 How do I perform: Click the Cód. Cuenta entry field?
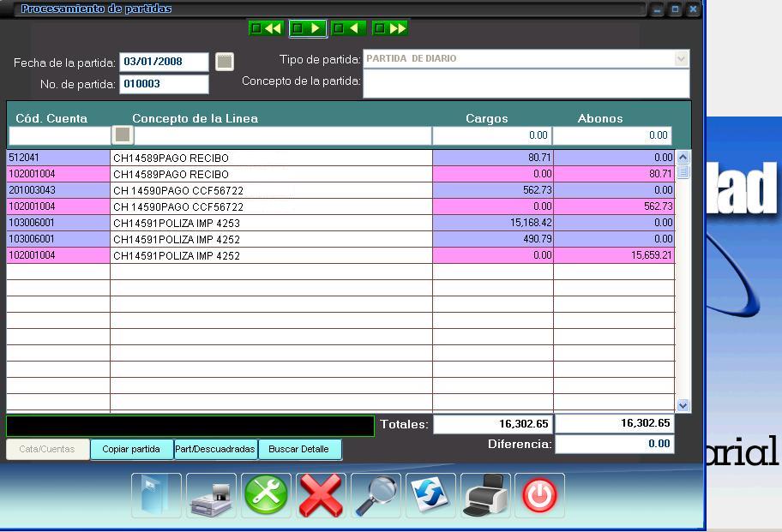pos(60,135)
